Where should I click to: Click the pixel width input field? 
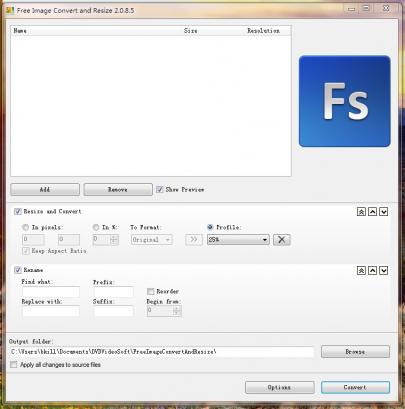pyautogui.click(x=33, y=240)
